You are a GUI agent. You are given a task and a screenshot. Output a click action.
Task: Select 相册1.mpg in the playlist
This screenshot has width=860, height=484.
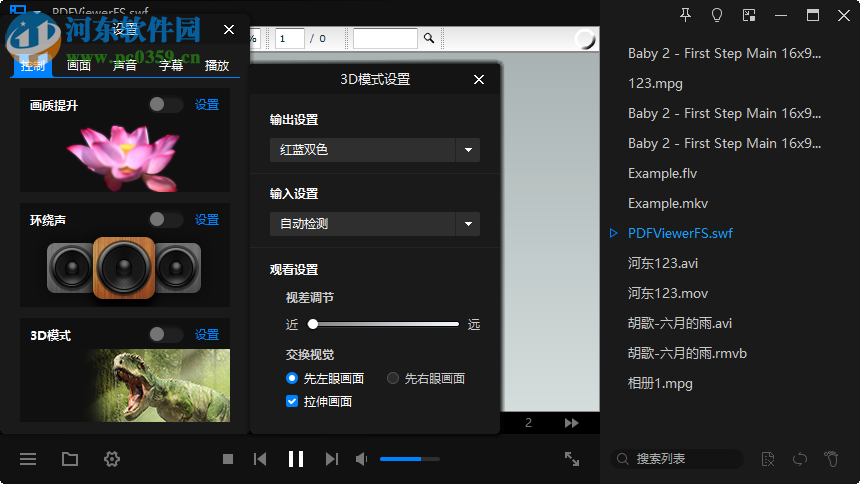point(660,384)
